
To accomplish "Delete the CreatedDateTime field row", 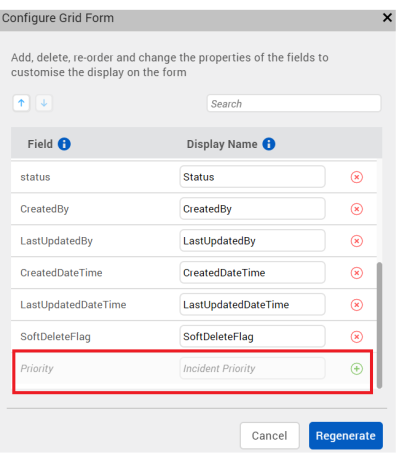I will point(356,273).
